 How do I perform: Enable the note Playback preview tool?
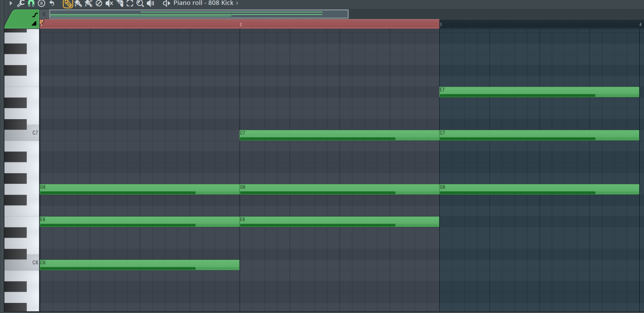(x=151, y=3)
